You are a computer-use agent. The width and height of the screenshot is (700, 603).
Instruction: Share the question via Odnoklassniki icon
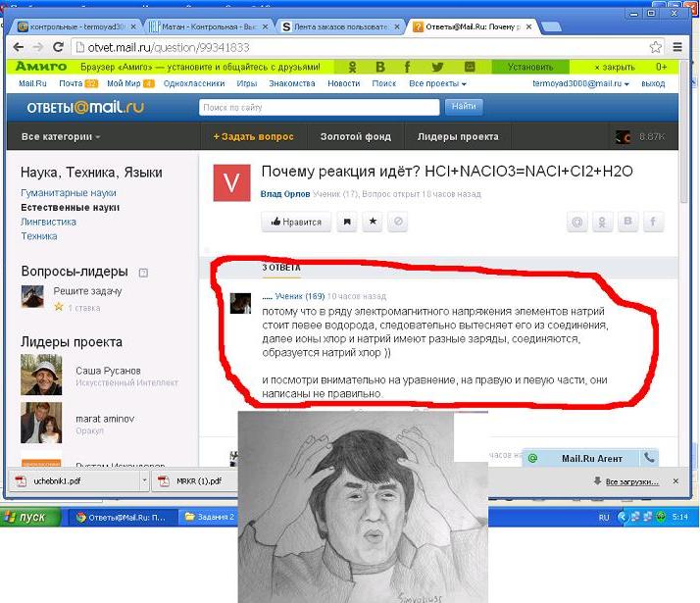(604, 223)
